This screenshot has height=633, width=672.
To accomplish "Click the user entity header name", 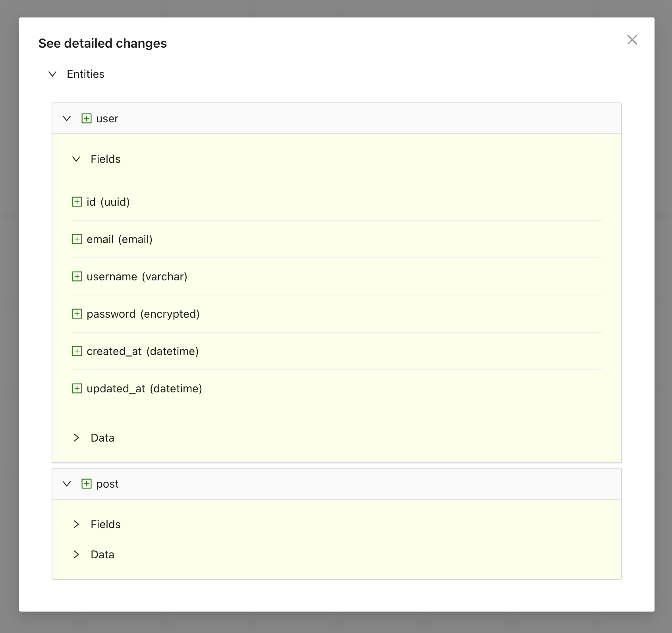I will tap(107, 119).
